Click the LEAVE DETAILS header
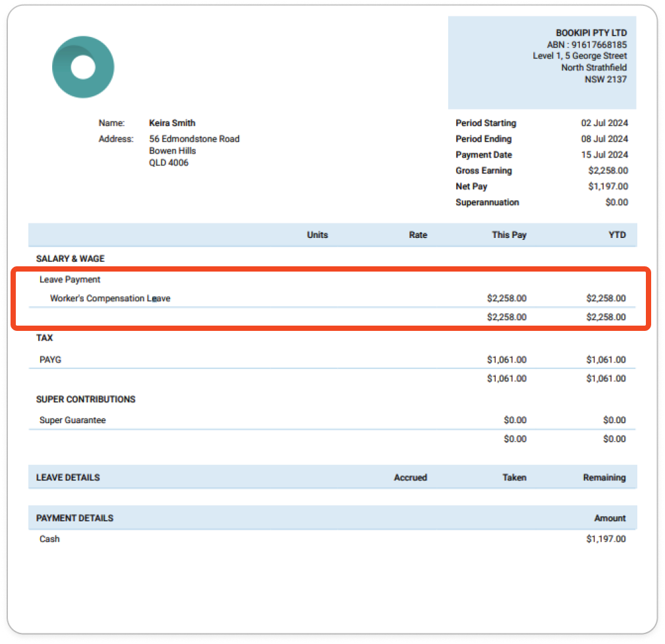This screenshot has width=665, height=644. click(x=68, y=478)
